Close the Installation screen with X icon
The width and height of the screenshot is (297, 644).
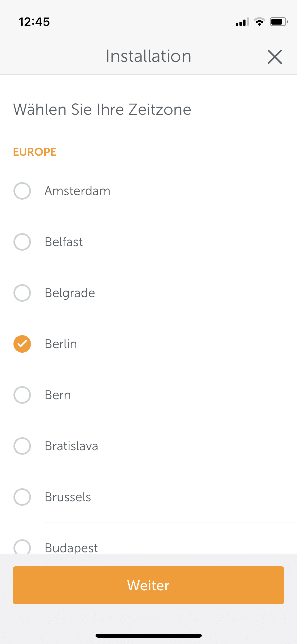[x=275, y=57]
